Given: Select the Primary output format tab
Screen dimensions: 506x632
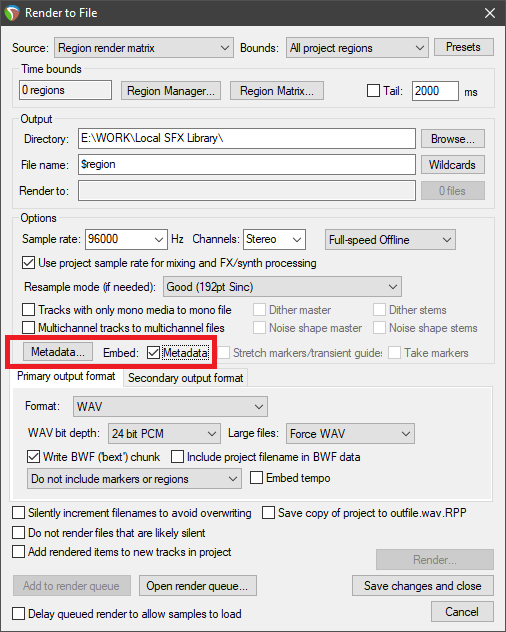Looking at the screenshot, I should [66, 376].
